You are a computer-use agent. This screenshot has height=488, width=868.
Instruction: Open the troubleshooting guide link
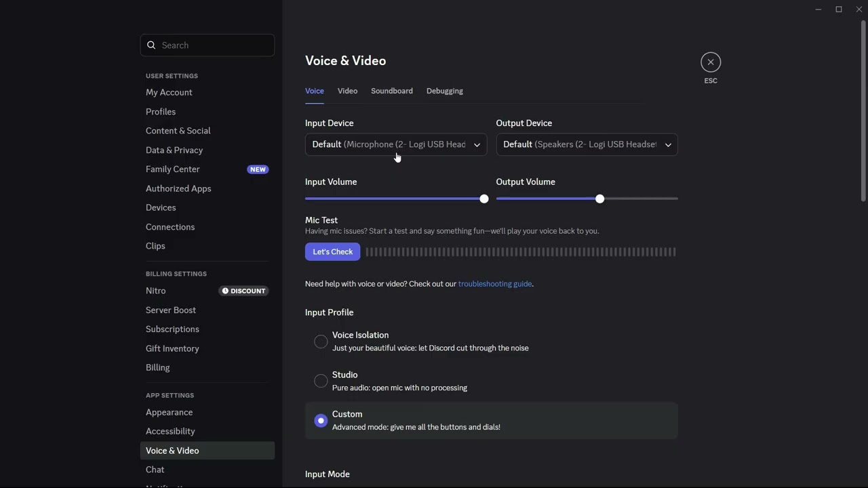click(x=495, y=284)
